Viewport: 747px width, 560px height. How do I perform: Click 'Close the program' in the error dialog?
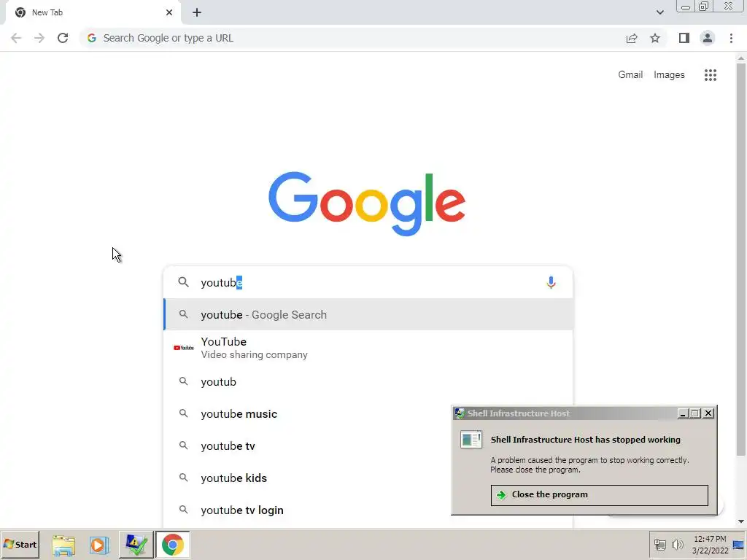[600, 495]
